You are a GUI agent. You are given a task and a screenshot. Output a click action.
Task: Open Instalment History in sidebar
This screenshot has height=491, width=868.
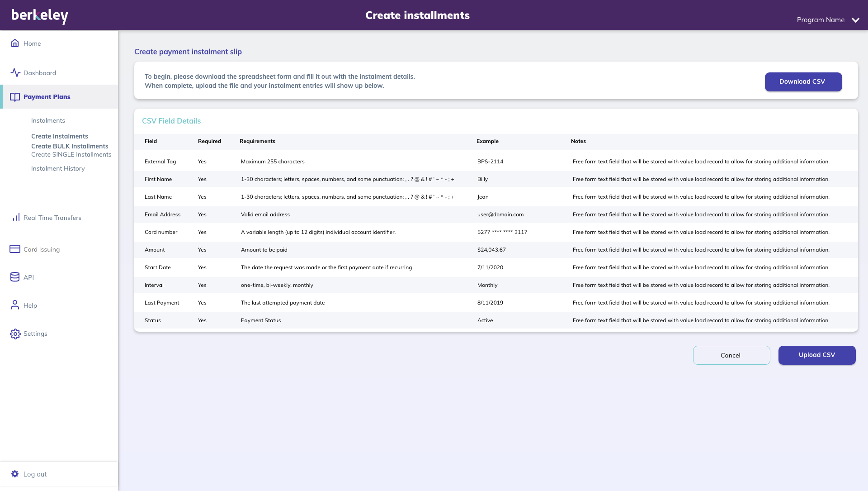(58, 168)
